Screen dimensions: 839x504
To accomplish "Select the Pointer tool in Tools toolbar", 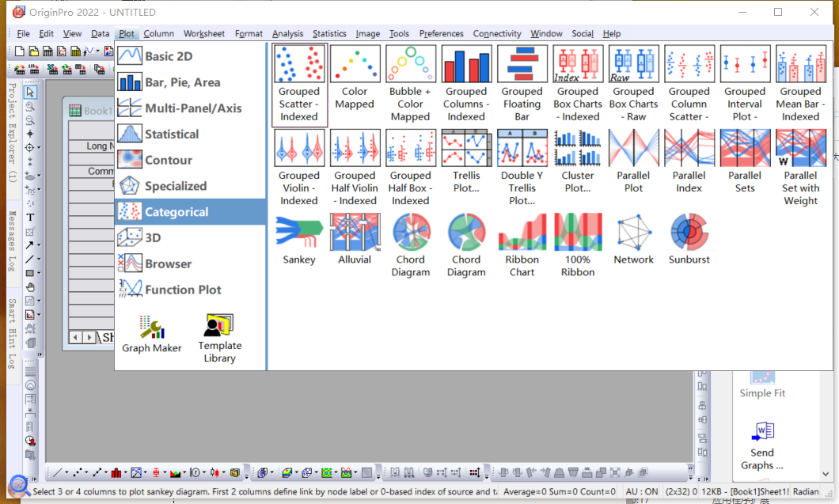I will 30,92.
